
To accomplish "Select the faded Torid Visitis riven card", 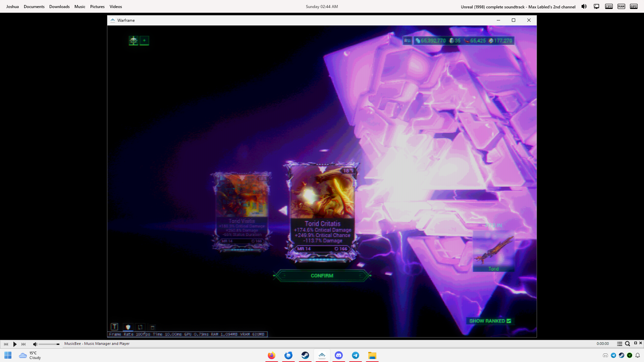I will [x=242, y=212].
